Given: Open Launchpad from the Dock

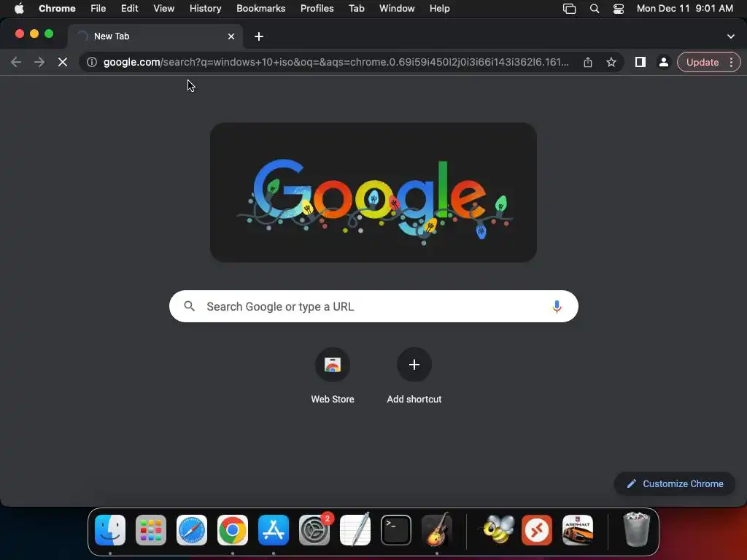Looking at the screenshot, I should point(151,530).
